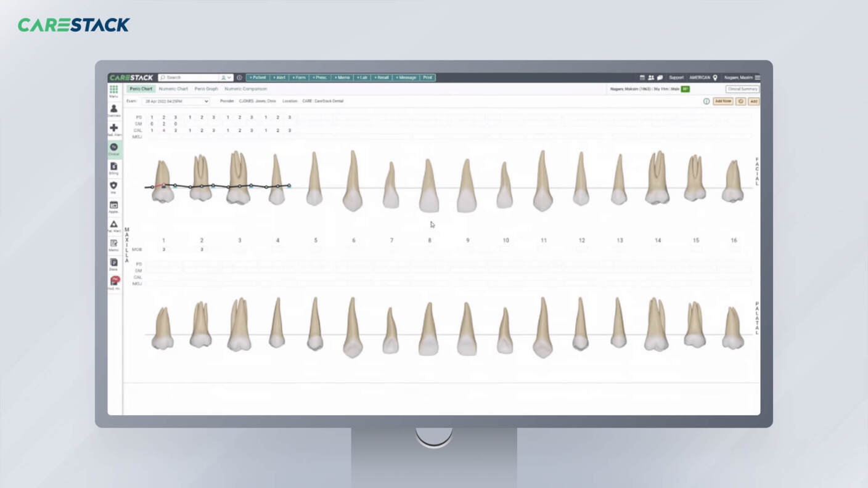Click the +Alert button
The width and height of the screenshot is (868, 488).
[x=279, y=78]
